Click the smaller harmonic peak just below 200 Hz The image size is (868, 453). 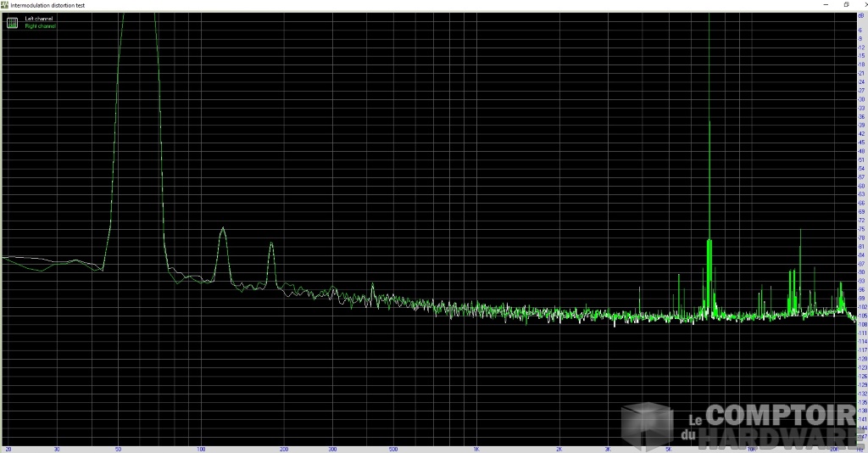[x=271, y=245]
